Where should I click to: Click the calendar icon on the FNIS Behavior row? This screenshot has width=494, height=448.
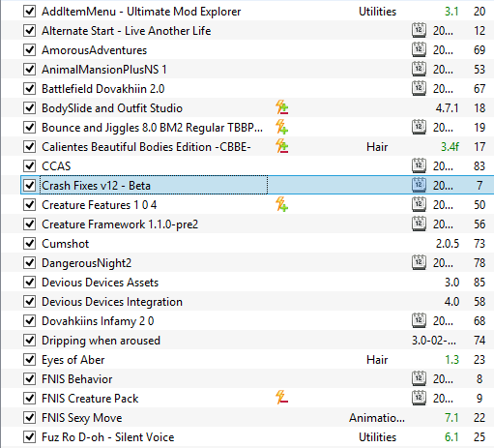(419, 378)
